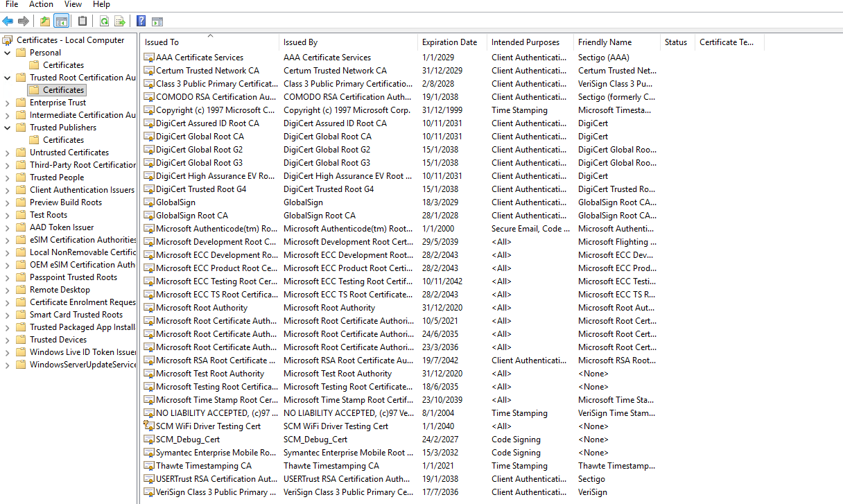Expand the Enterprise Trust node

click(8, 103)
